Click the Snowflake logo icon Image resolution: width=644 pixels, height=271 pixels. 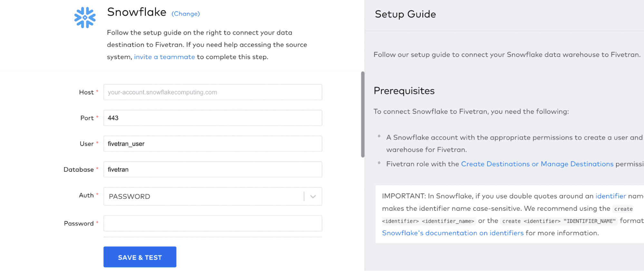[x=85, y=18]
